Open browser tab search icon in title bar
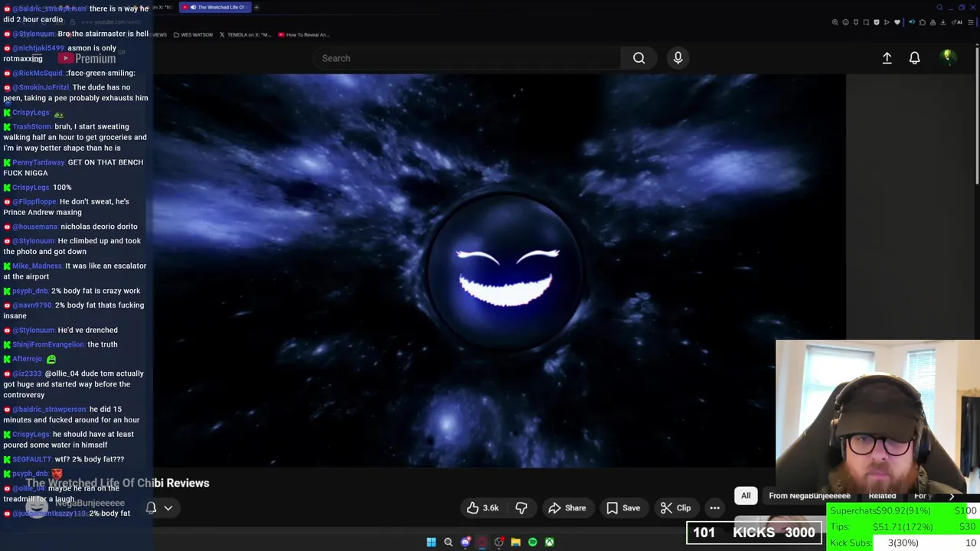 pyautogui.click(x=939, y=8)
